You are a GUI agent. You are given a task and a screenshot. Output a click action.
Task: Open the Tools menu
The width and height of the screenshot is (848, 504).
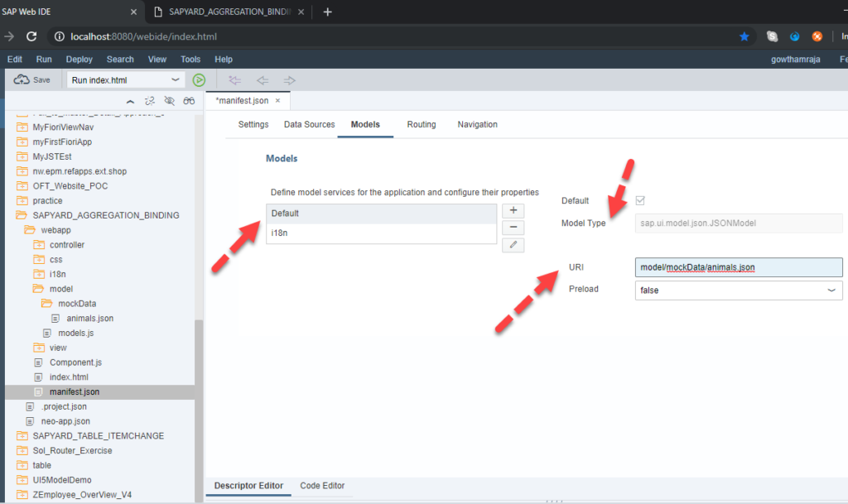point(190,60)
